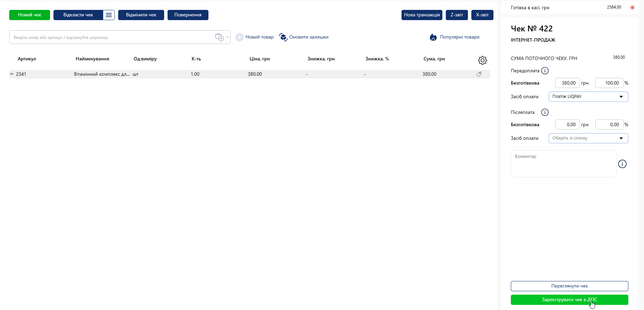
Task: Show info about Передоплата
Action: pos(545,71)
